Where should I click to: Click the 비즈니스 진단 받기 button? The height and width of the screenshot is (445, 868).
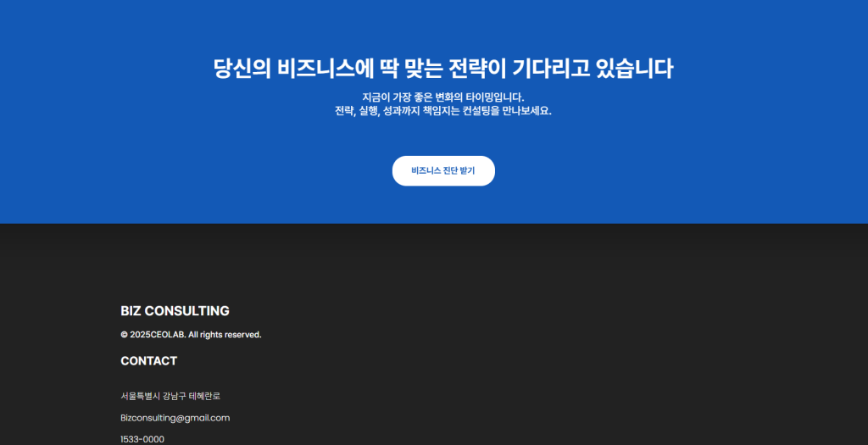(442, 170)
